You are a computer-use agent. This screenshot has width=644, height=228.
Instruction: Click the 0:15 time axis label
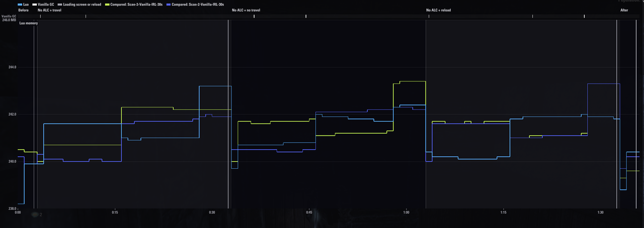click(x=115, y=212)
